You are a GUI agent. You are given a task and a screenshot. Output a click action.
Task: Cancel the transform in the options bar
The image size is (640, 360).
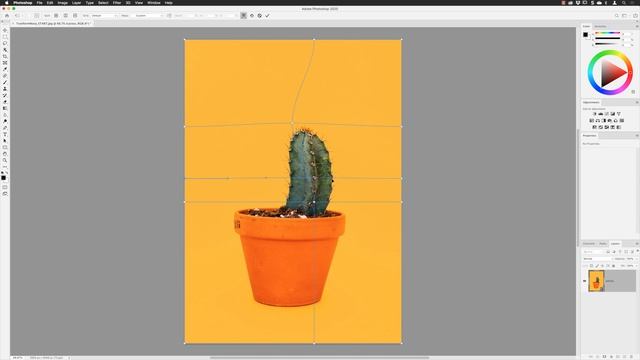260,16
